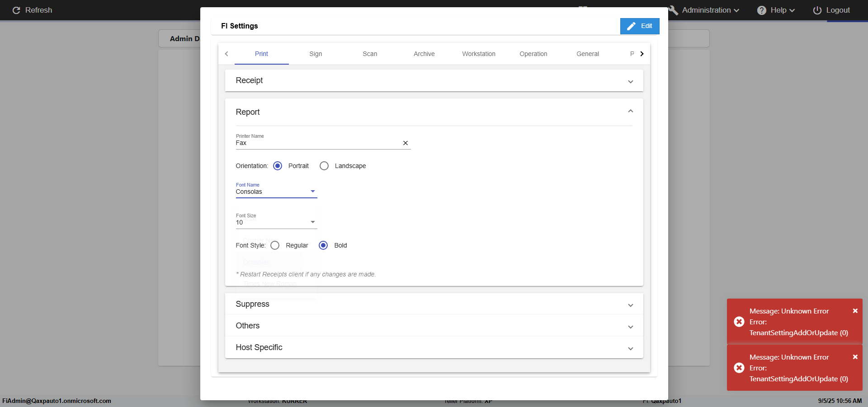Choose Regular font style

[x=275, y=245]
